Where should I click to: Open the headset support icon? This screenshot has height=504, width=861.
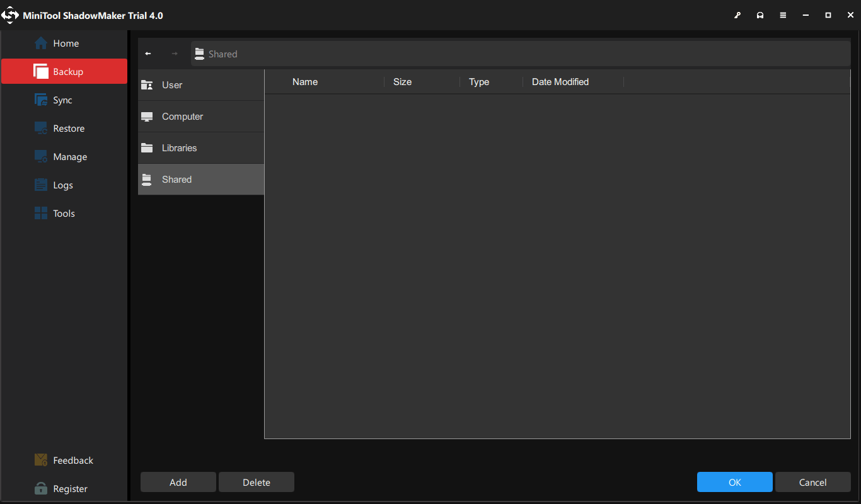coord(760,15)
